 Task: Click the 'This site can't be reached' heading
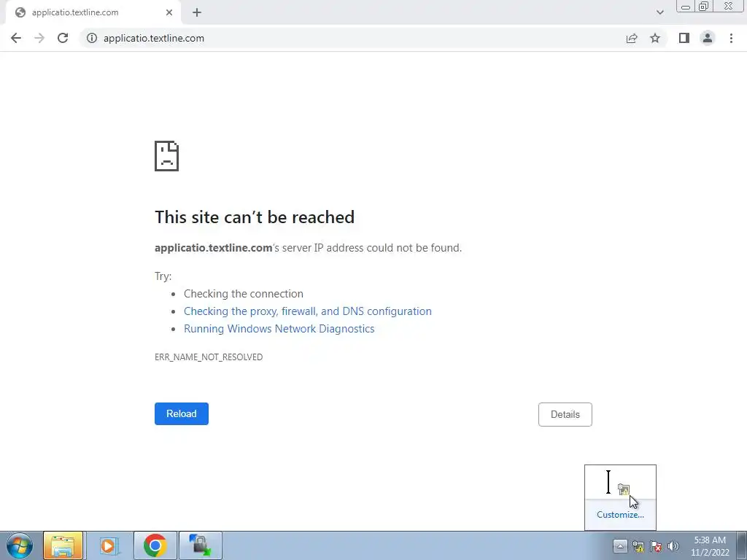tap(255, 217)
